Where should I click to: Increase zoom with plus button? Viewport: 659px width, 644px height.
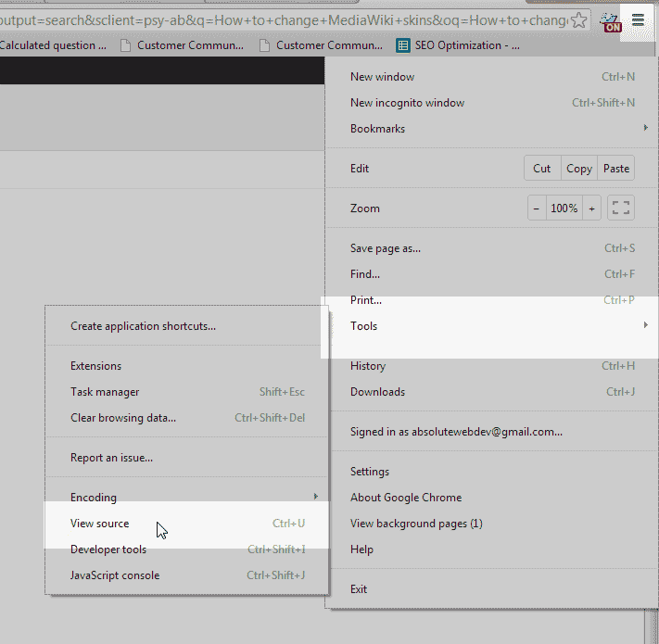tap(591, 208)
